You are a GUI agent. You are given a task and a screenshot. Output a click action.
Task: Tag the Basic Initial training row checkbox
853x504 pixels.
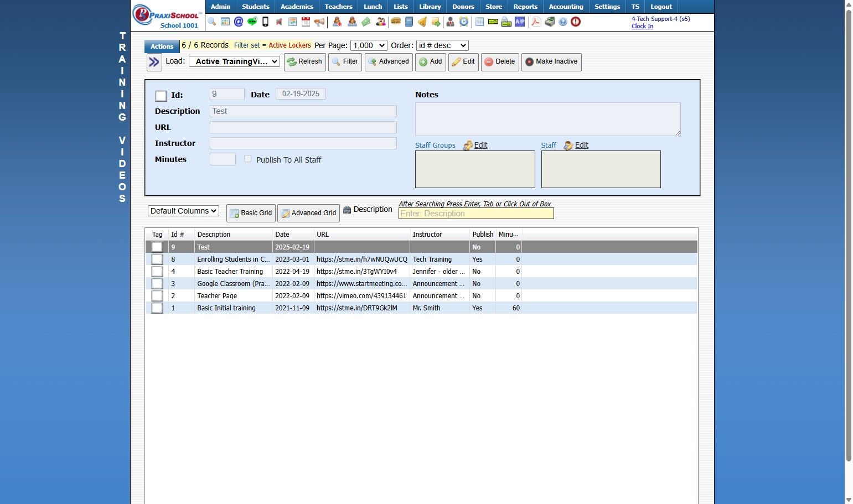point(157,308)
